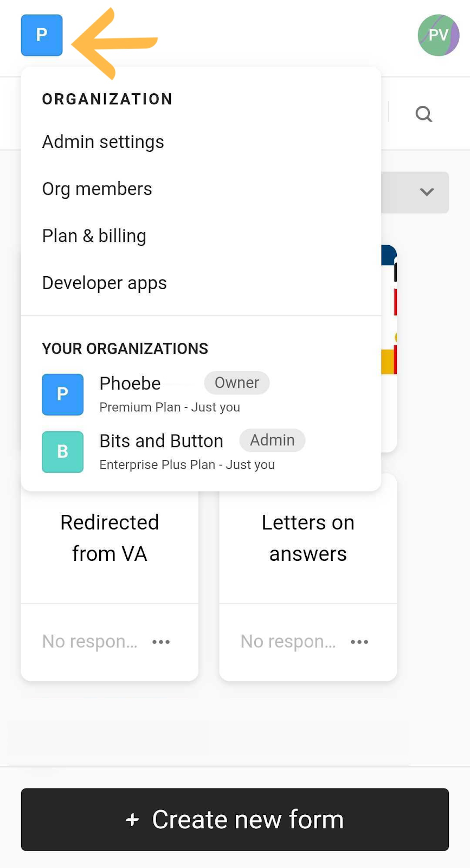Click the plus icon on Create new form
The height and width of the screenshot is (868, 470).
pyautogui.click(x=132, y=819)
